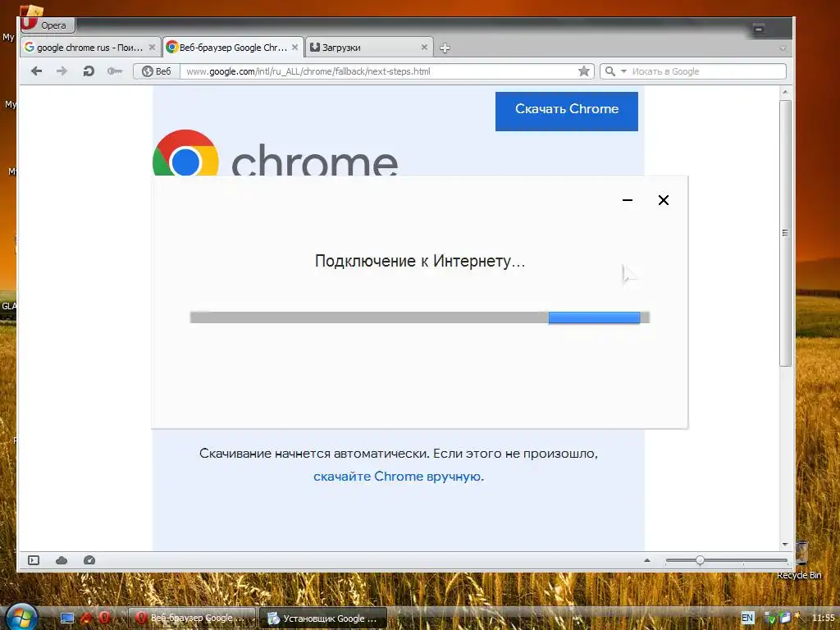Image resolution: width=840 pixels, height=630 pixels.
Task: Click the password key (wand) icon
Action: click(115, 71)
